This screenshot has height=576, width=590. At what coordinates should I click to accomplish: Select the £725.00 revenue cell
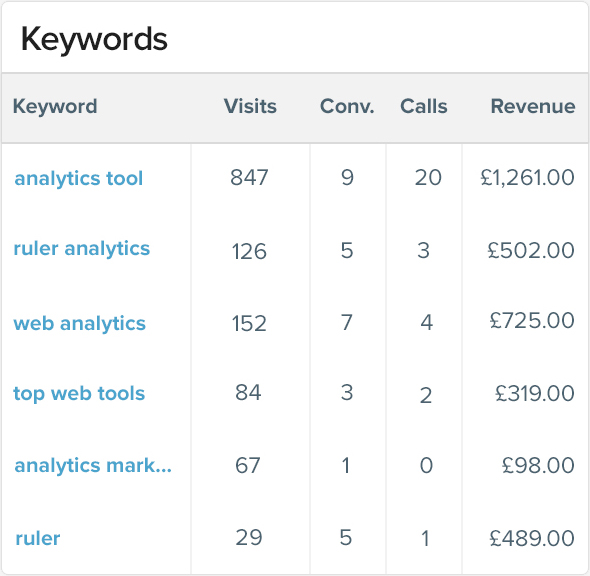coord(532,321)
